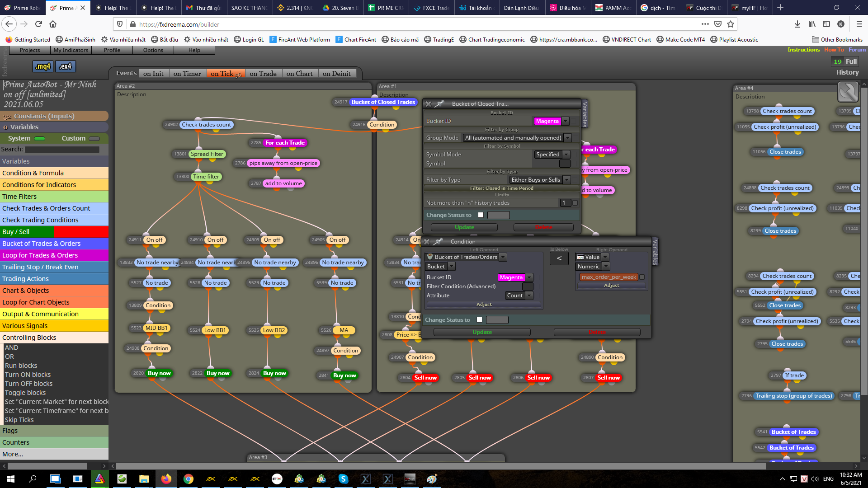The image size is (868, 488).
Task: Click Update in Bucket of Closed Trades
Action: [x=464, y=227]
